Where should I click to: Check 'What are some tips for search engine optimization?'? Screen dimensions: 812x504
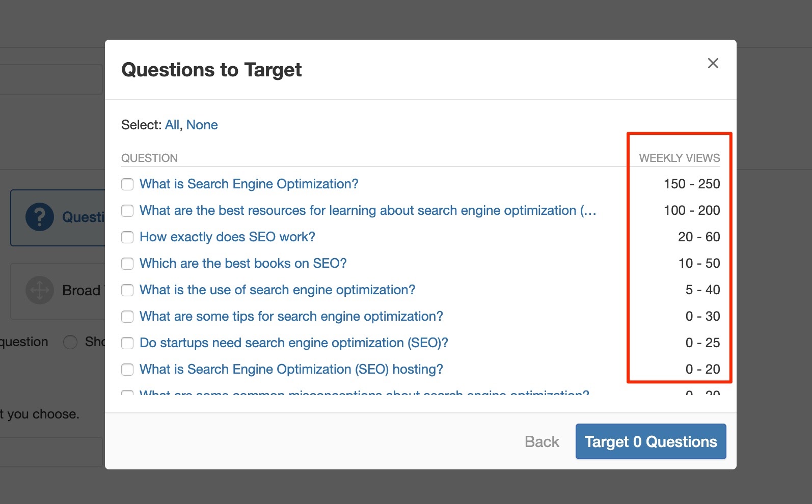(127, 317)
